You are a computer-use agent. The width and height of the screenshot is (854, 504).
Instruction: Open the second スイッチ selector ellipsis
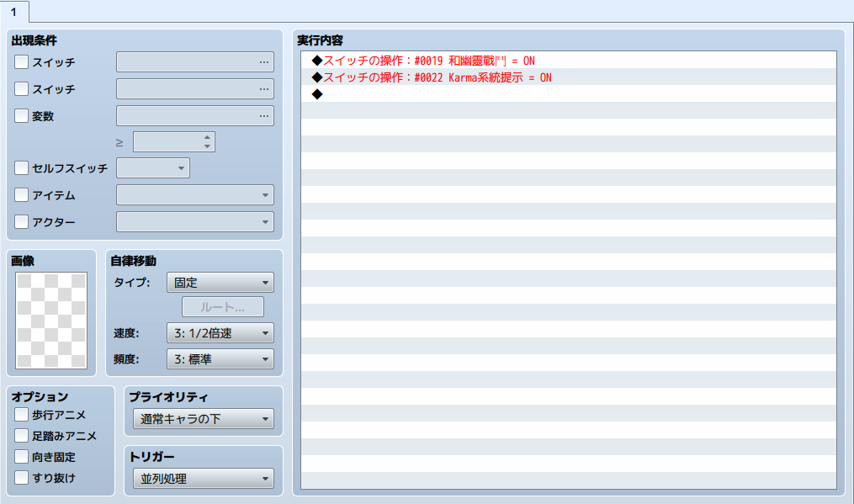(264, 89)
